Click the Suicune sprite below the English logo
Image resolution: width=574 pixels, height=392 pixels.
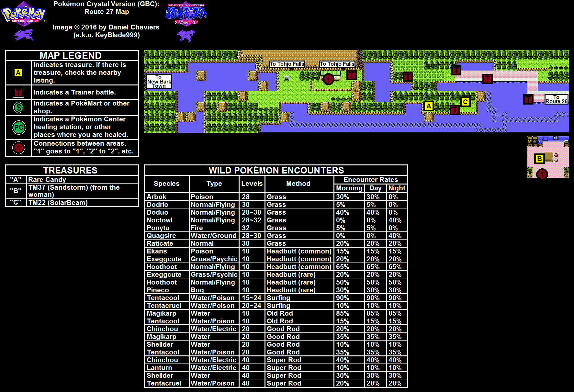pos(24,35)
